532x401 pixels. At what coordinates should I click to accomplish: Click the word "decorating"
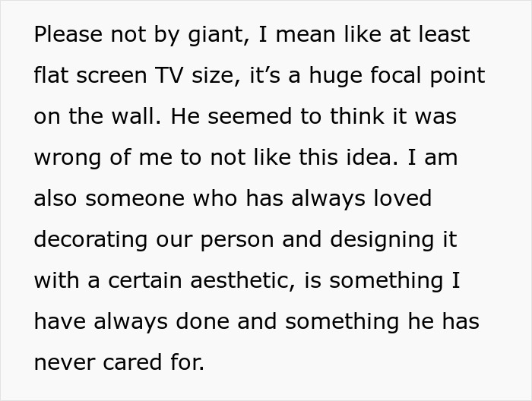tap(90, 241)
